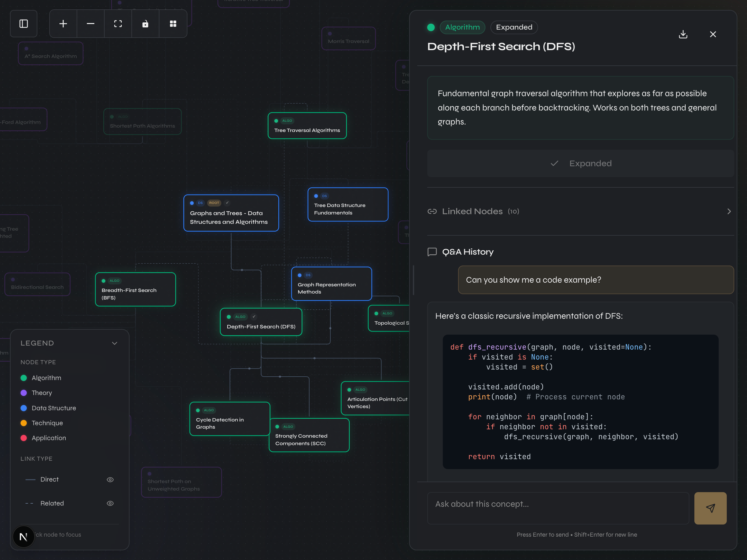
Task: Click the check toggle on DFS node
Action: click(254, 317)
